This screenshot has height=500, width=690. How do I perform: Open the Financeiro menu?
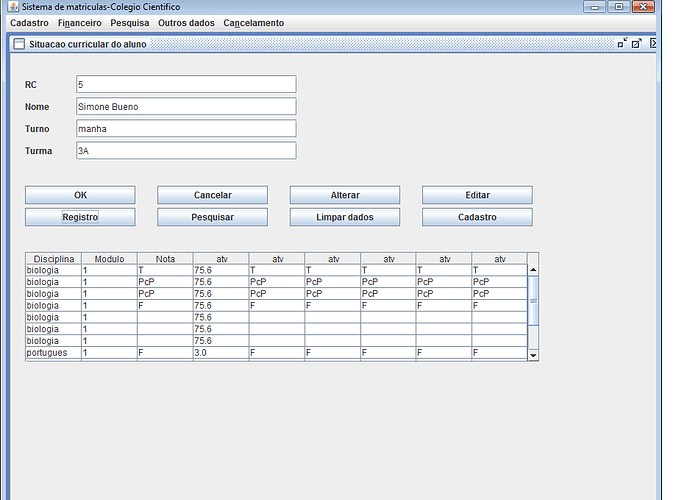pyautogui.click(x=80, y=23)
